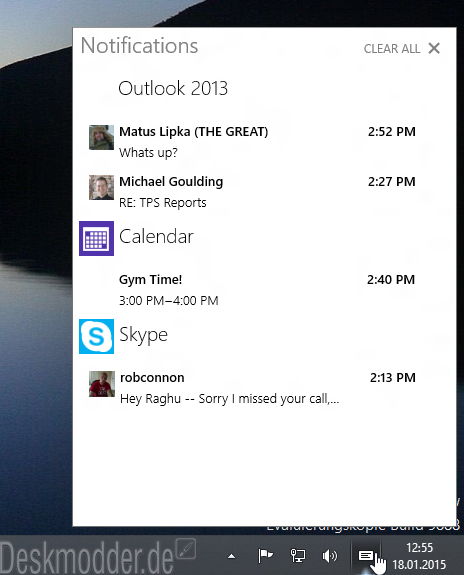Open the network tray icon
464x575 pixels.
point(297,556)
